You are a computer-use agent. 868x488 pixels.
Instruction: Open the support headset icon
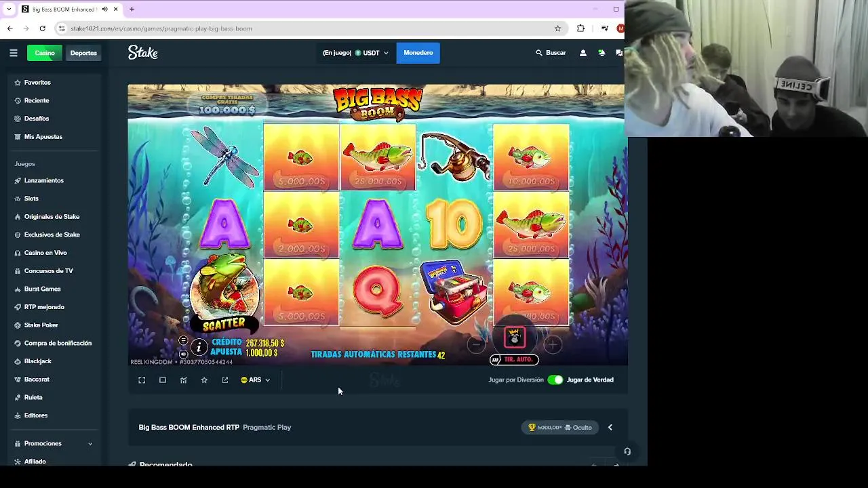(x=627, y=451)
